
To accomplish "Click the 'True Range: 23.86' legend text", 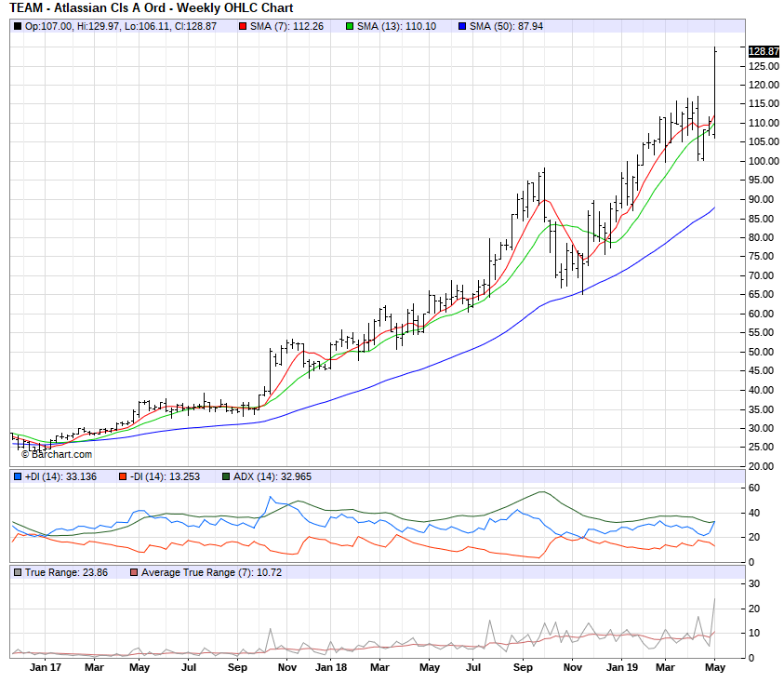I will (67, 572).
